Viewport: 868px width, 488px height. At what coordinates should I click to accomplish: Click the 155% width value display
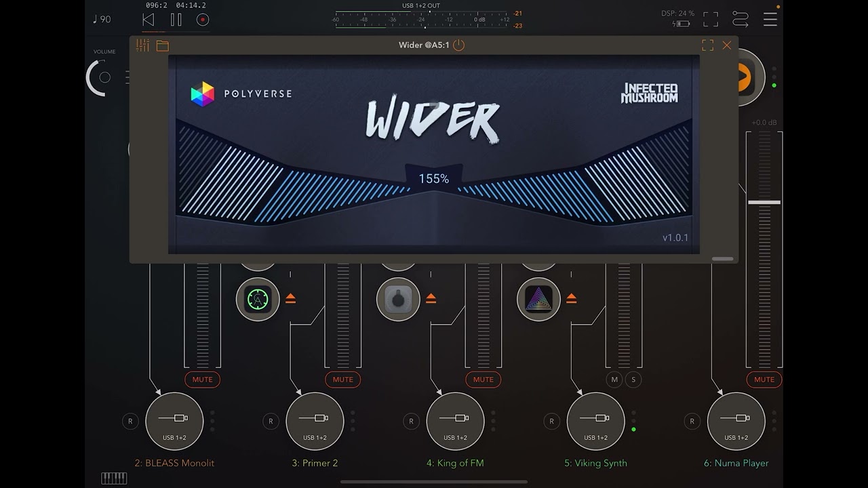pos(434,179)
